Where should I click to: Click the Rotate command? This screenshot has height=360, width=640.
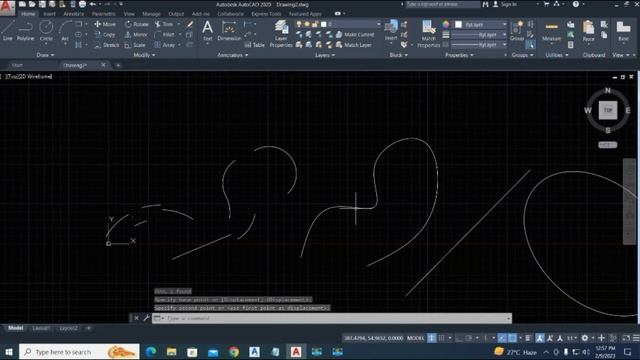[137, 24]
